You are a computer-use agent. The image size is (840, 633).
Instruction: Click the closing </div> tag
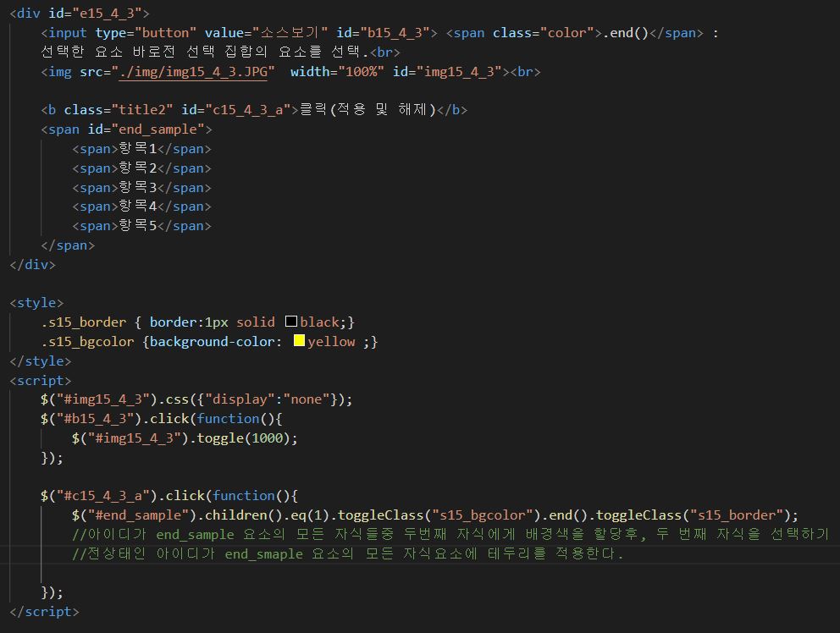(33, 265)
